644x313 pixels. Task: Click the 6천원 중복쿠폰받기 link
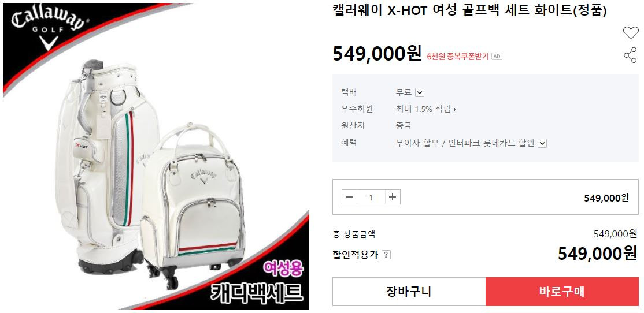(458, 57)
